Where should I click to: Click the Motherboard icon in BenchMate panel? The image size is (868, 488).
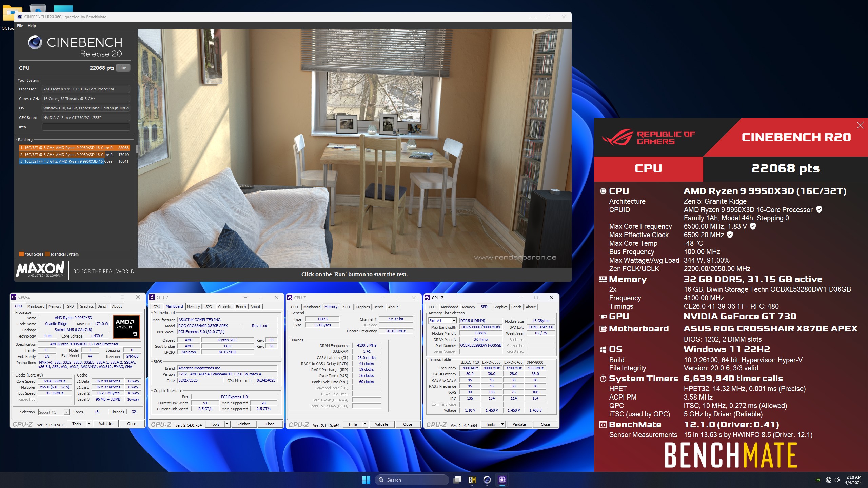point(603,329)
